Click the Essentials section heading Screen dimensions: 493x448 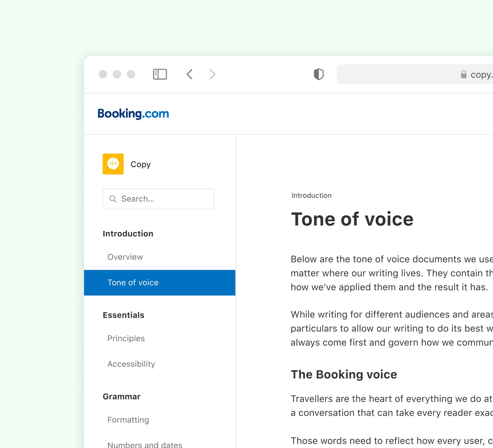click(x=124, y=315)
